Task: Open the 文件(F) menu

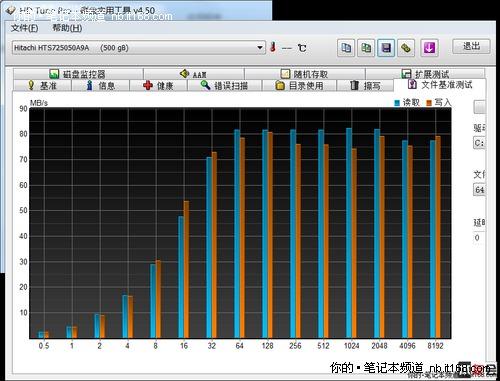Action: point(24,28)
